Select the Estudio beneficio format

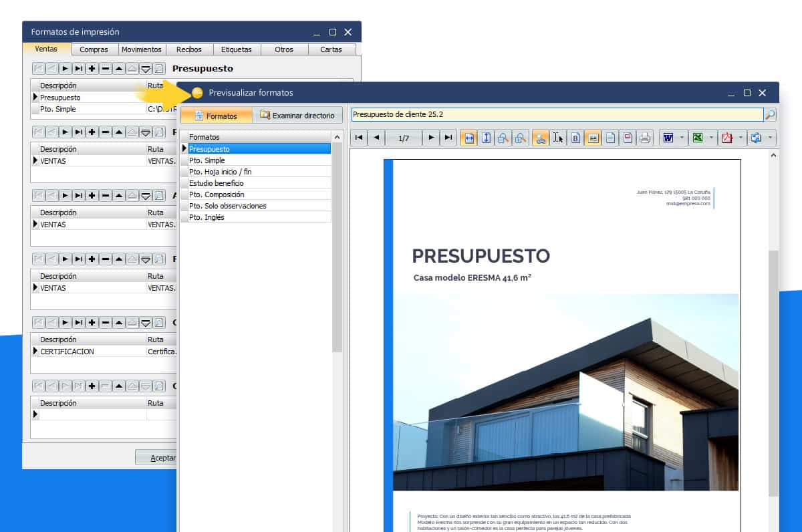click(x=216, y=183)
